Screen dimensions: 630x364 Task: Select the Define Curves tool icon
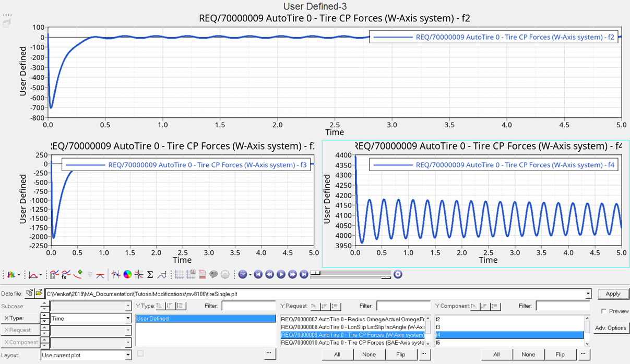pos(33,274)
